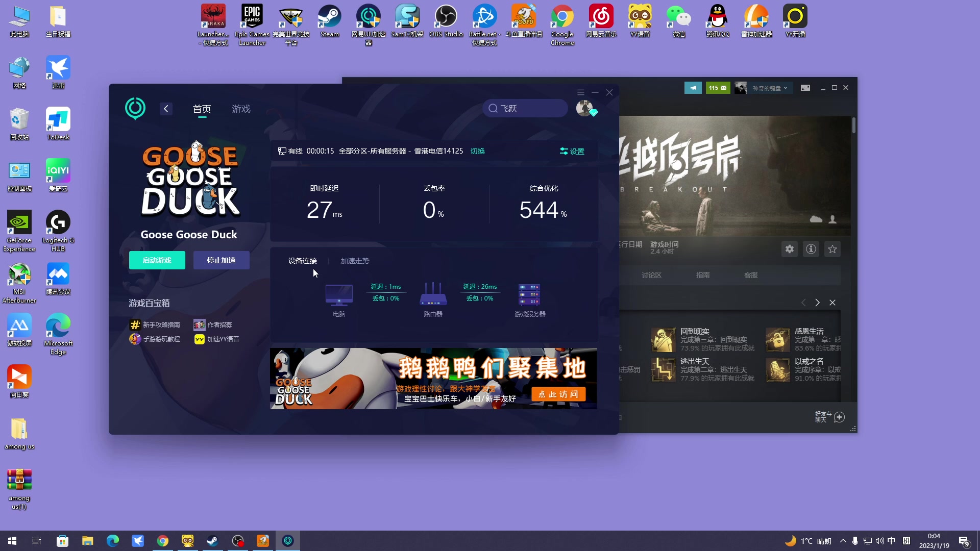Image resolution: width=980 pixels, height=551 pixels.
Task: Go back with the left arrow button
Action: pos(166,109)
